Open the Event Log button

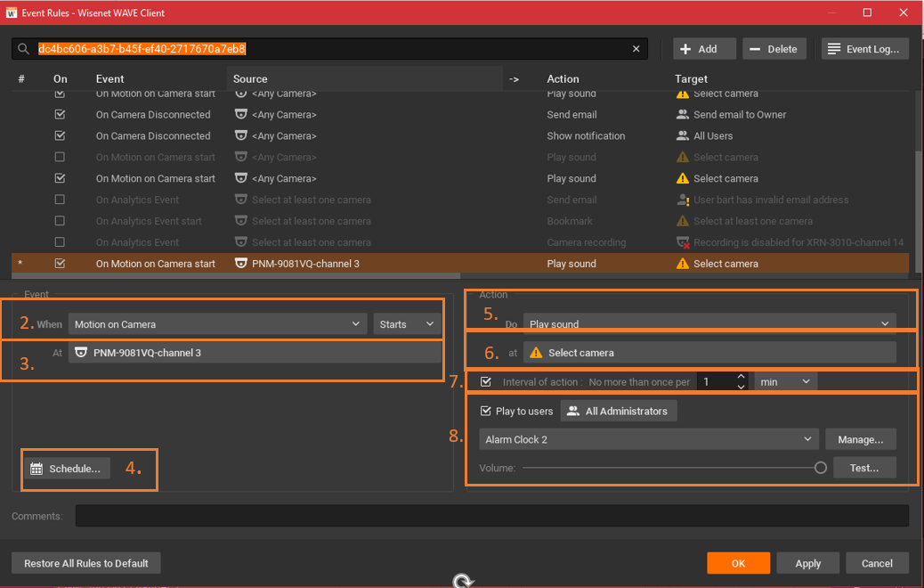click(x=865, y=49)
